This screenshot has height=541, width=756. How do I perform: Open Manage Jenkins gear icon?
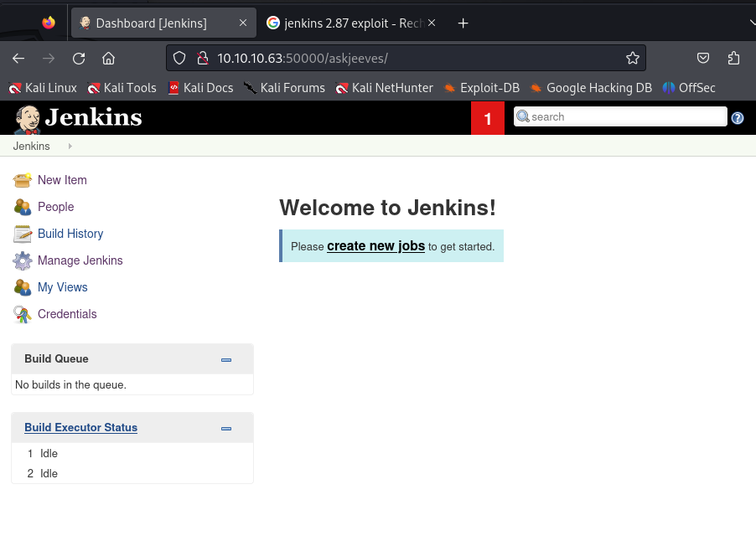click(x=23, y=260)
